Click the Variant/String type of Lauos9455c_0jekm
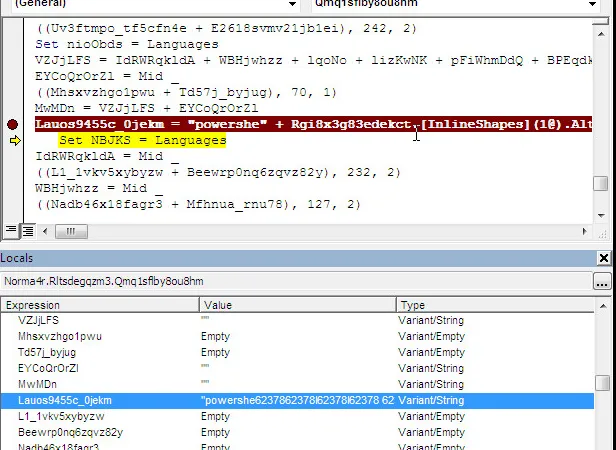This screenshot has height=450, width=616. 431,400
